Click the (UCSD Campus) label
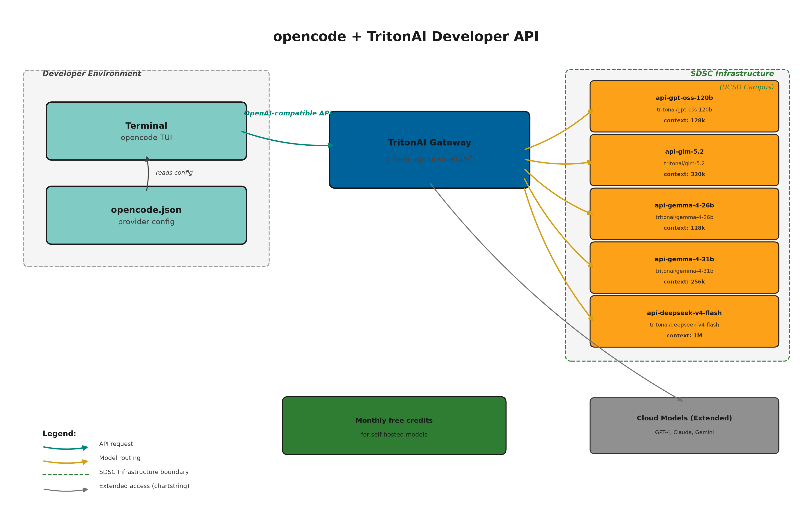The image size is (812, 524). pyautogui.click(x=746, y=87)
